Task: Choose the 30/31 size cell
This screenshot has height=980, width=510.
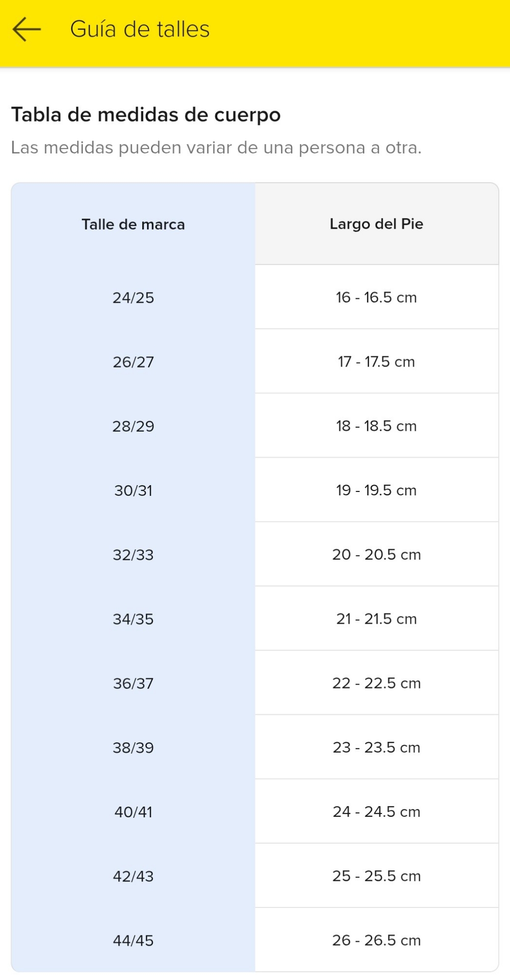Action: click(133, 490)
